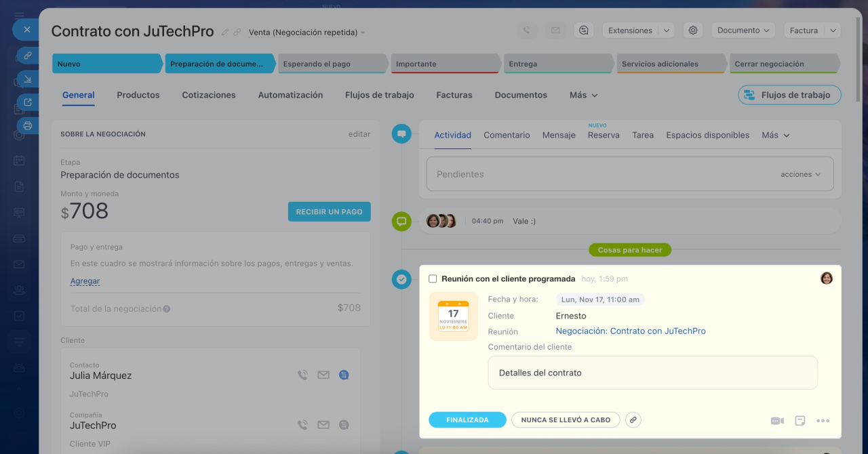Click the 'Detalles del contrato' comment field
The height and width of the screenshot is (454, 868).
coord(652,373)
